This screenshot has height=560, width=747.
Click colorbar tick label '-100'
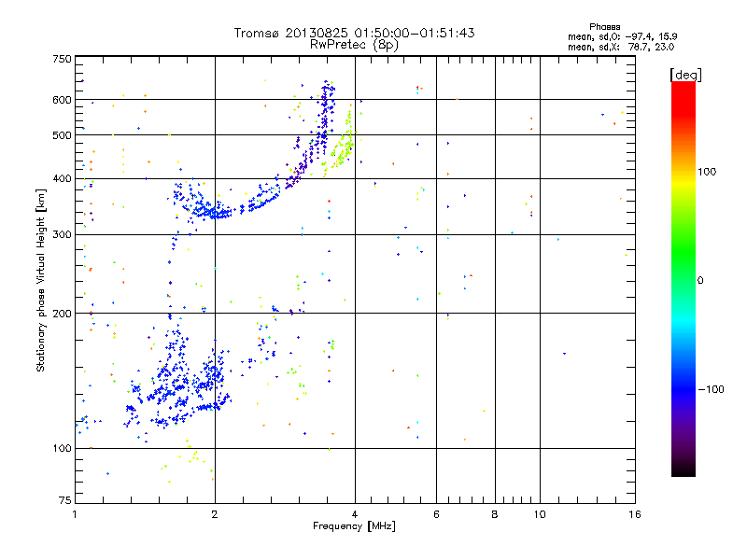click(x=711, y=389)
